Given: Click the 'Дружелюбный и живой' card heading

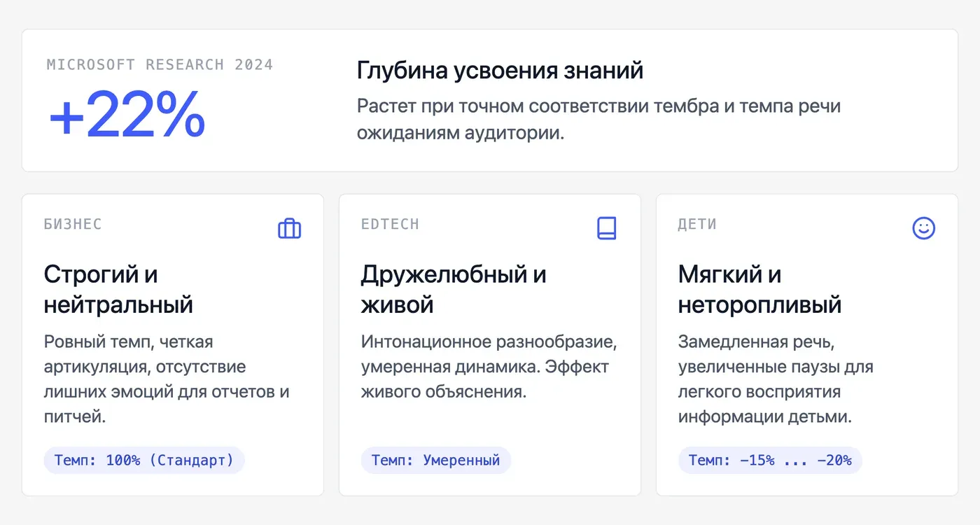Looking at the screenshot, I should [x=454, y=289].
